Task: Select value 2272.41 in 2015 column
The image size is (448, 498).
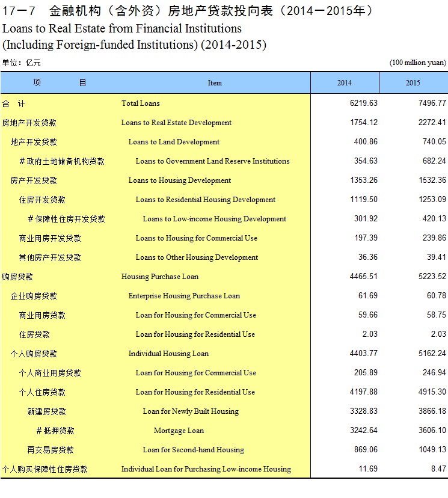Action: coord(432,122)
